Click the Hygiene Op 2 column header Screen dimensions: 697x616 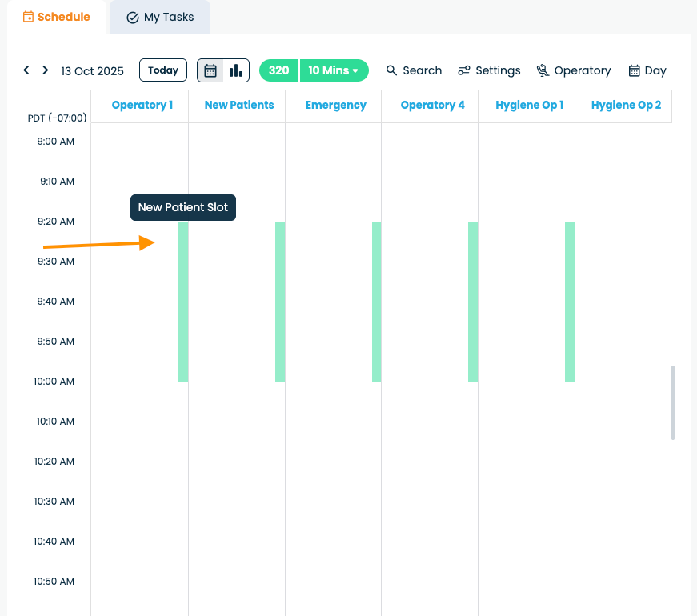point(626,105)
